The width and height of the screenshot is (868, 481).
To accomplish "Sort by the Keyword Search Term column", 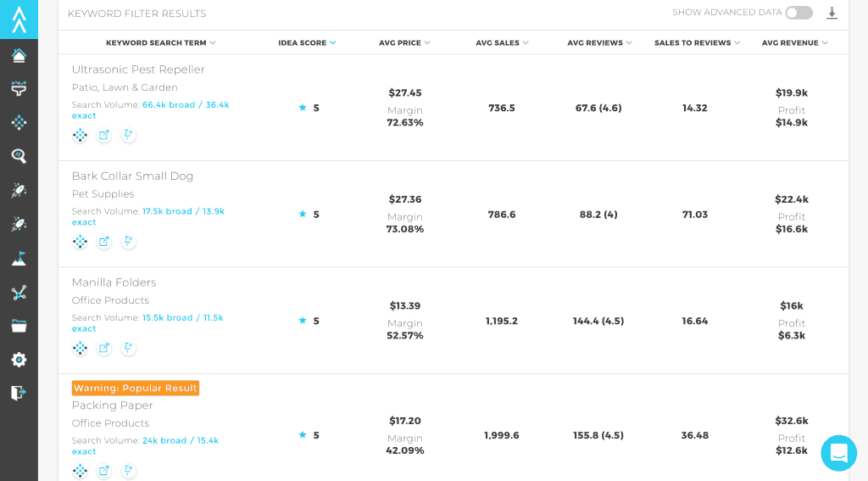I will pyautogui.click(x=160, y=42).
